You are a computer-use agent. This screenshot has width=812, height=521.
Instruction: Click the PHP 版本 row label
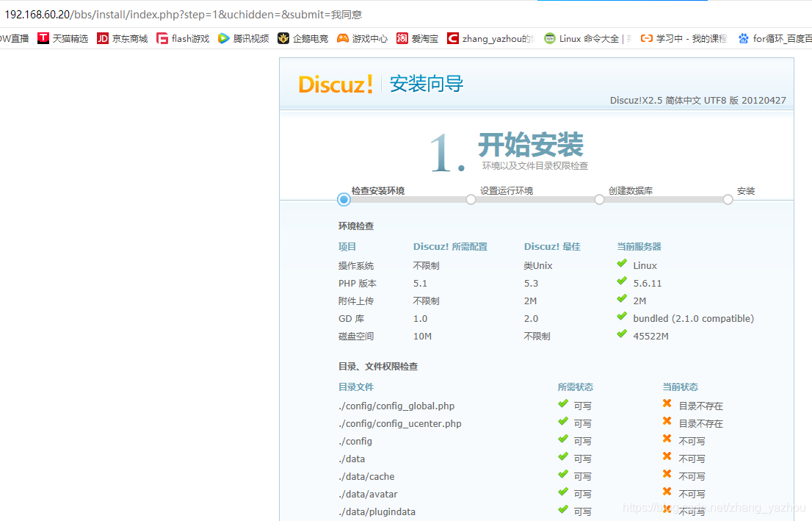coord(358,284)
